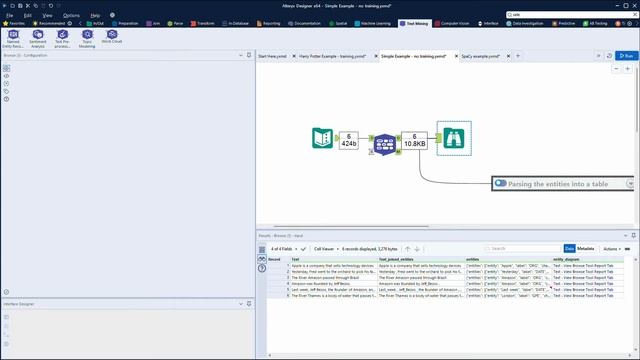Close the SpaCy example workflow tab

(x=508, y=56)
